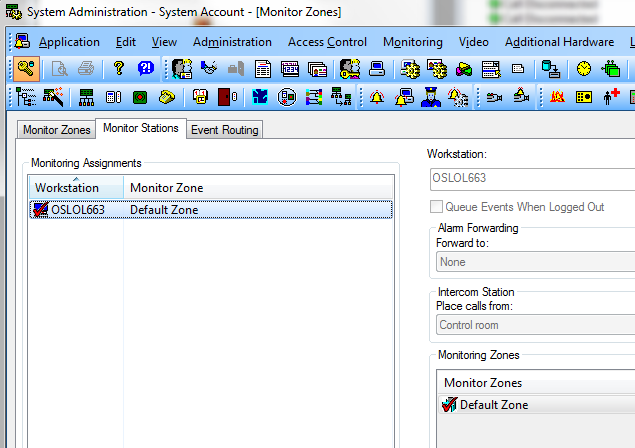Open dialup yellow telephone icon
635x448 pixels.
pyautogui.click(x=167, y=97)
